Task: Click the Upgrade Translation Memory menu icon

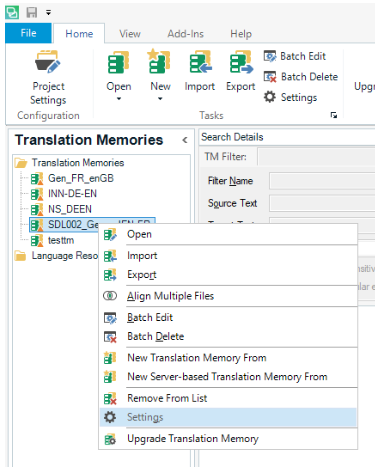Action: (x=110, y=439)
